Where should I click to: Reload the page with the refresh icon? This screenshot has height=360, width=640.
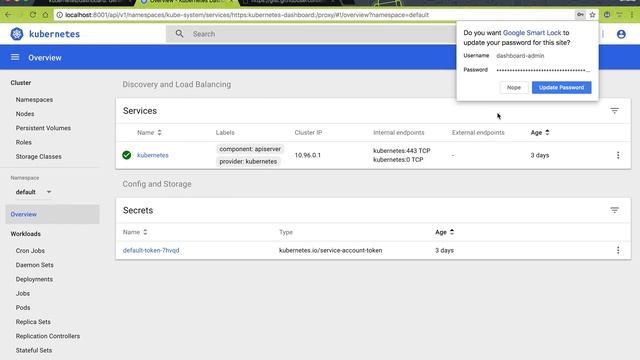(33, 15)
